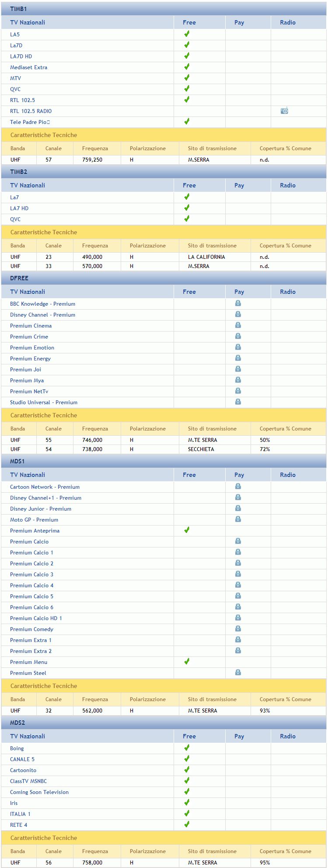The height and width of the screenshot is (868, 328).
Task: Open the Iris channel link
Action: click(x=14, y=803)
